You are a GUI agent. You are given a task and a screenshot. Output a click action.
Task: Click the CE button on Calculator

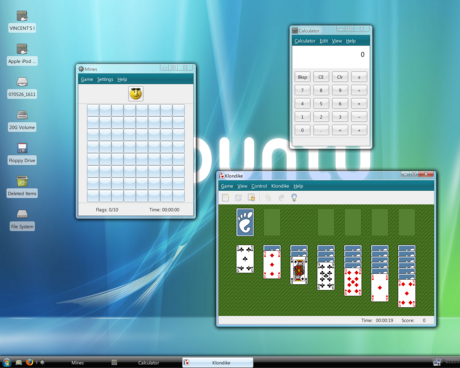point(321,77)
